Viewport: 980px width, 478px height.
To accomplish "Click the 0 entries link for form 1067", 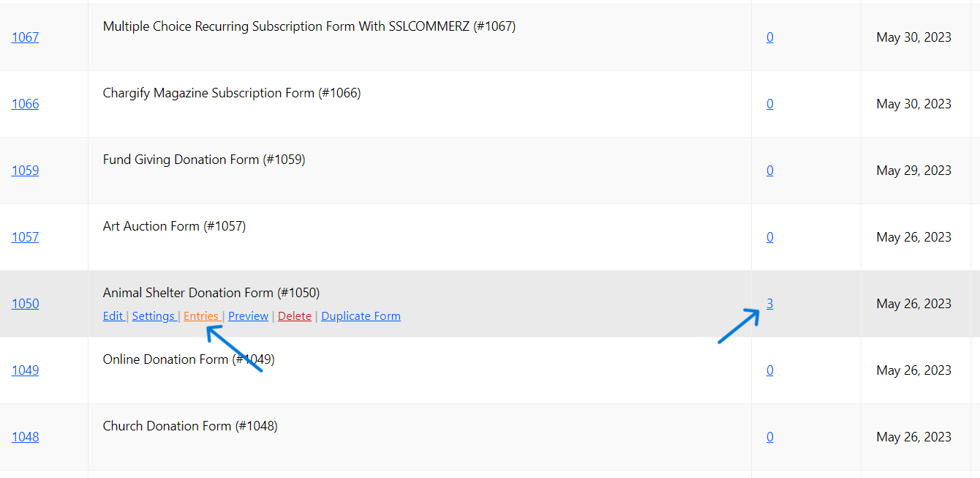I will click(769, 37).
